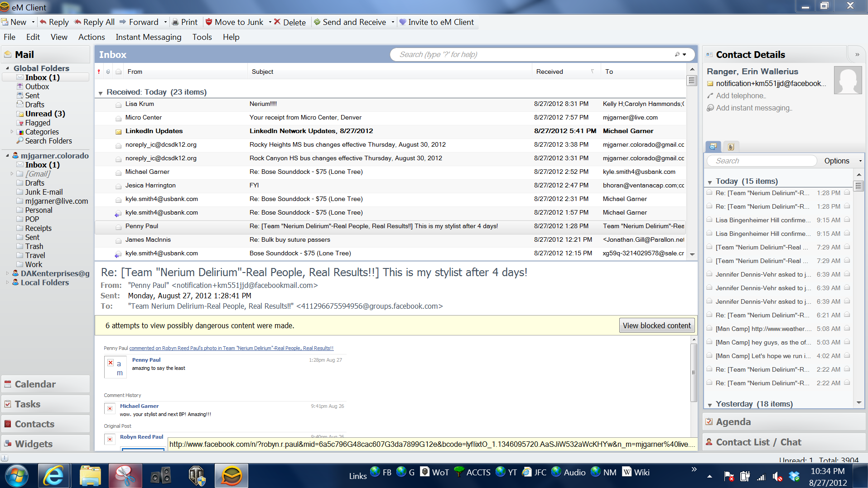Open the Junk E-mail folder
Screen dimensions: 868x488
(x=44, y=192)
